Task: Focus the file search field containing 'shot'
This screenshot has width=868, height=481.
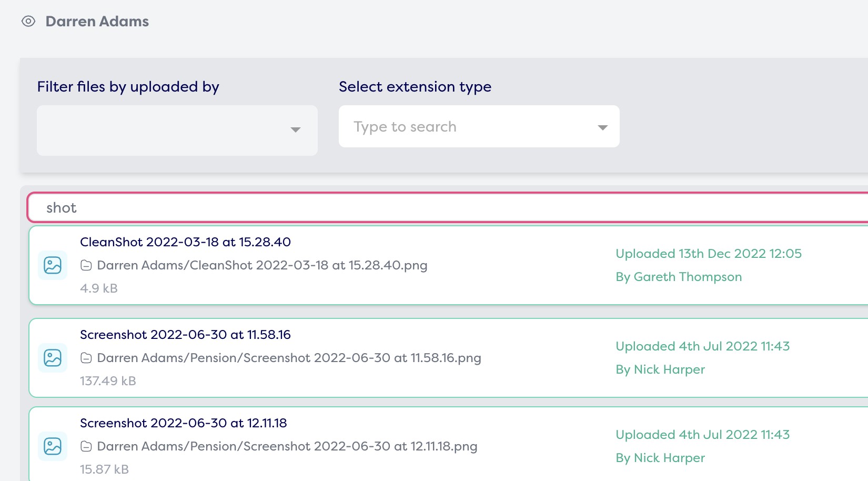Action: click(x=447, y=208)
